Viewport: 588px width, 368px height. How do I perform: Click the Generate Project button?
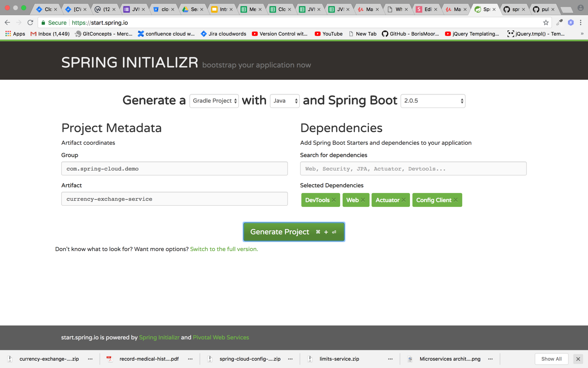pyautogui.click(x=294, y=232)
